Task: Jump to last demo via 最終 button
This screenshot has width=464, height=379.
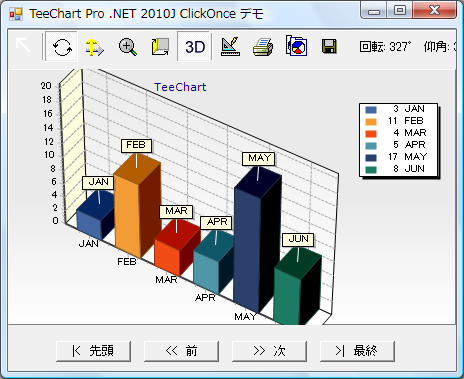Action: [357, 351]
